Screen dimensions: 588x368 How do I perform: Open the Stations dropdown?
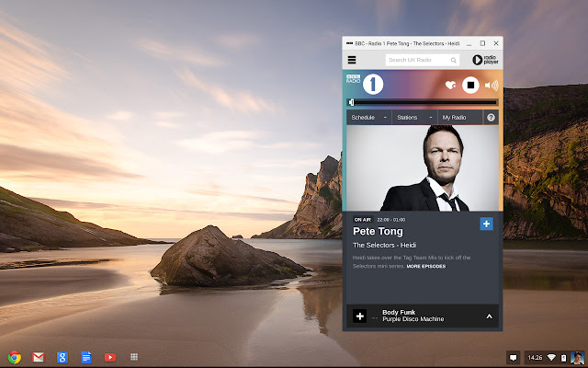click(x=414, y=118)
